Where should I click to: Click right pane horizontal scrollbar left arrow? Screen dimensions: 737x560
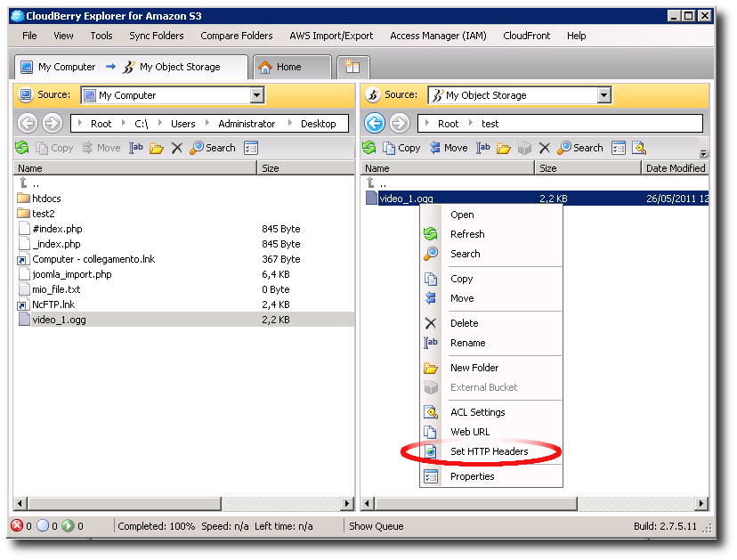pos(368,504)
